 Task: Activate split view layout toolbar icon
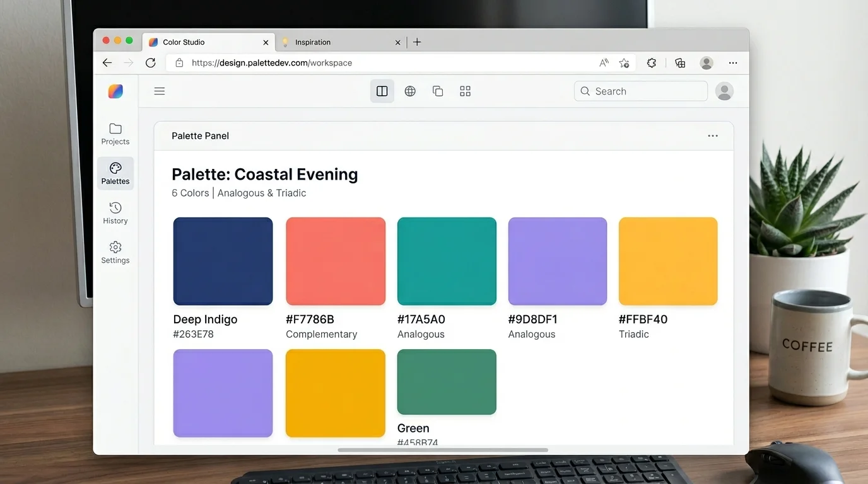pyautogui.click(x=382, y=91)
